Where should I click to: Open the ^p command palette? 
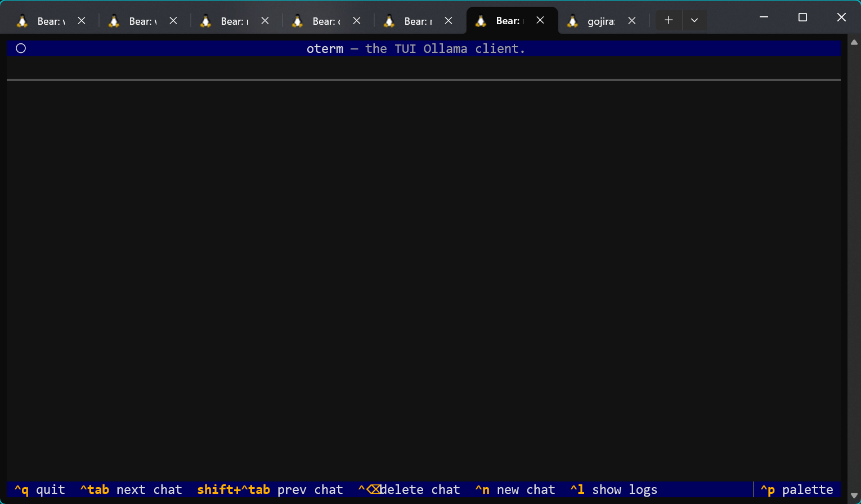pyautogui.click(x=796, y=489)
